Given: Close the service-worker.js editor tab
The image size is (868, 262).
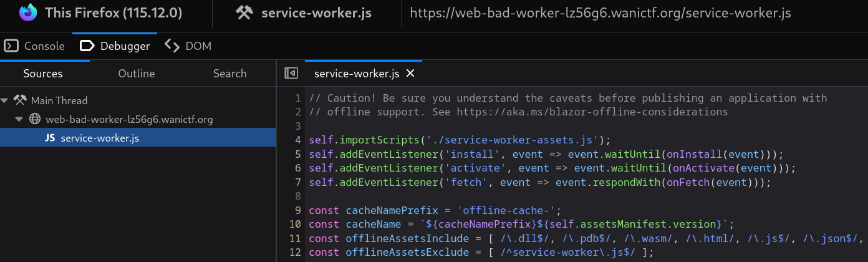Looking at the screenshot, I should [x=410, y=74].
